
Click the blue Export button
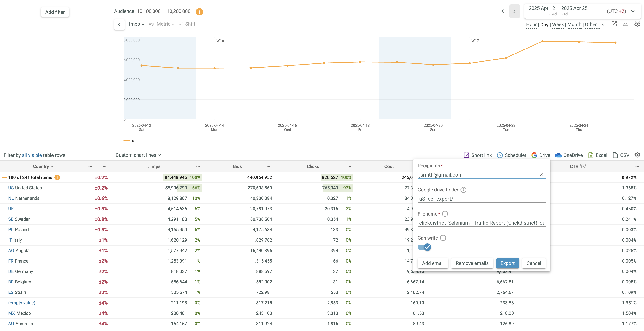point(507,263)
